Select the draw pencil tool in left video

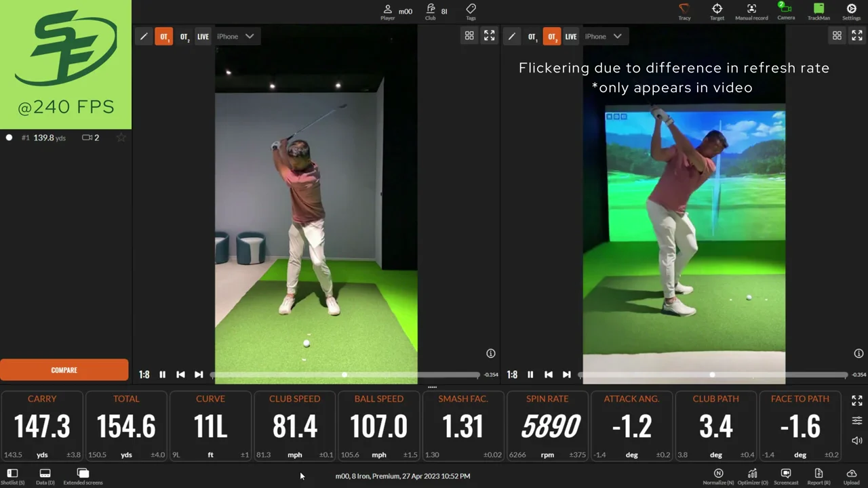click(144, 37)
